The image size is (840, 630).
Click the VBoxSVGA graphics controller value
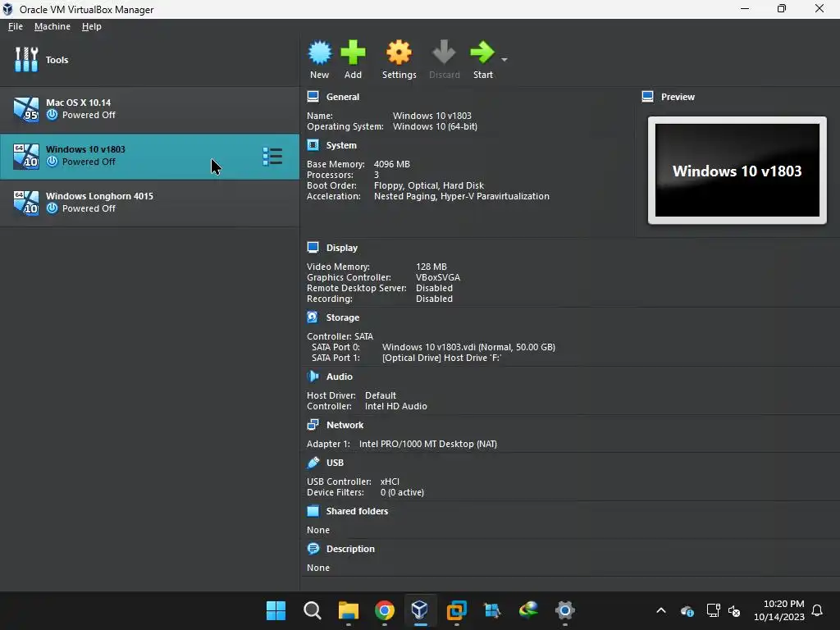[438, 277]
